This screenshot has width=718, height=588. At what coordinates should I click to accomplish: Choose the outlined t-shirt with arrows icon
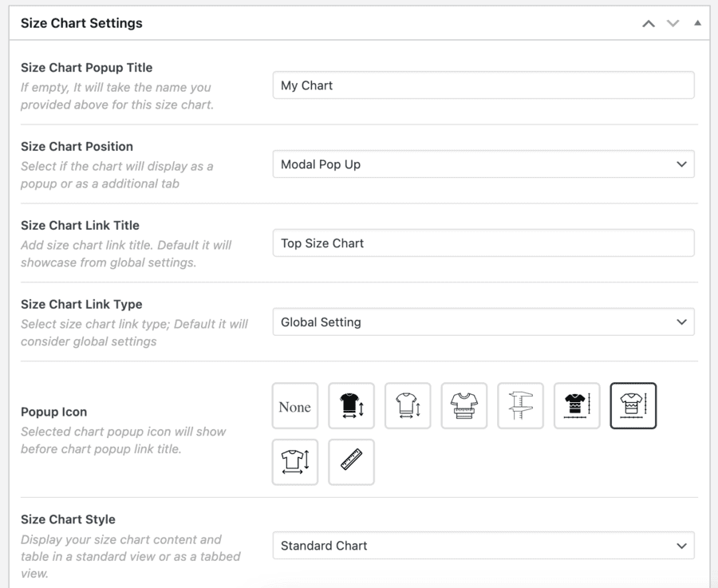[x=408, y=406]
